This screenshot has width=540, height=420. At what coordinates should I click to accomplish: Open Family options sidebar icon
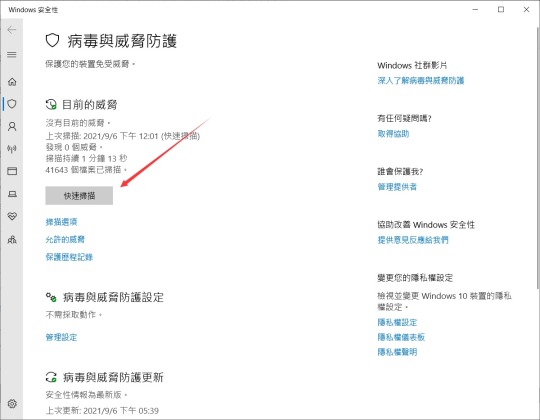point(12,239)
